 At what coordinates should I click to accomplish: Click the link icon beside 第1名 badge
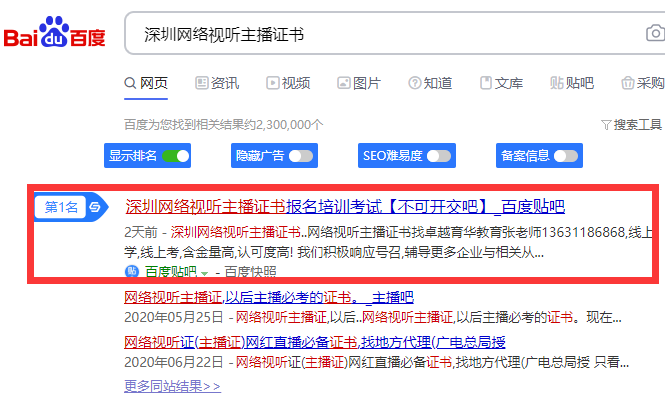[x=95, y=207]
